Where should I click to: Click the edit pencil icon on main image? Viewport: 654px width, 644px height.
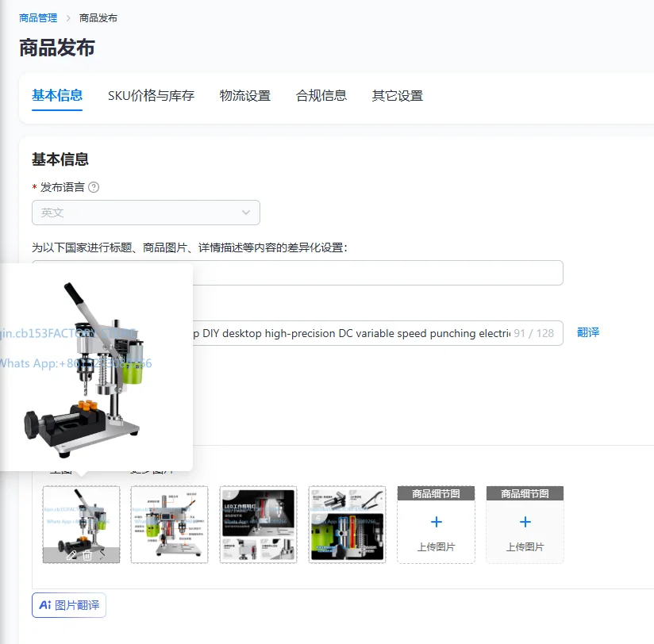pyautogui.click(x=71, y=555)
